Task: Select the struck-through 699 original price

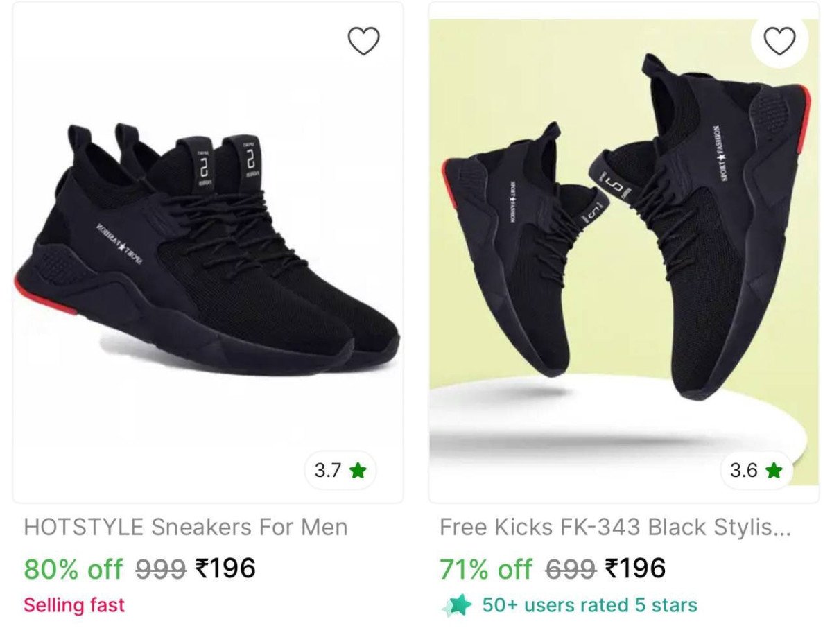Action: (x=571, y=570)
